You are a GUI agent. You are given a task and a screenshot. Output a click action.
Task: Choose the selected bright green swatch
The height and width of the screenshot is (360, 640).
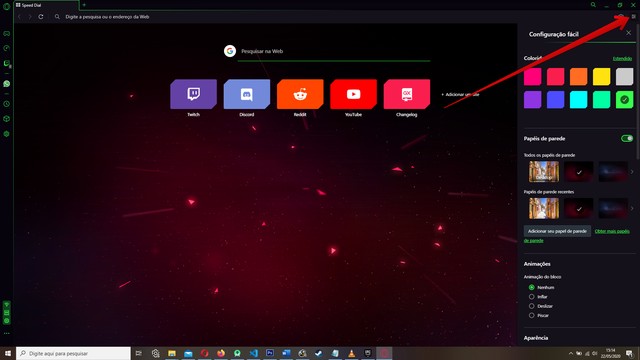click(624, 100)
